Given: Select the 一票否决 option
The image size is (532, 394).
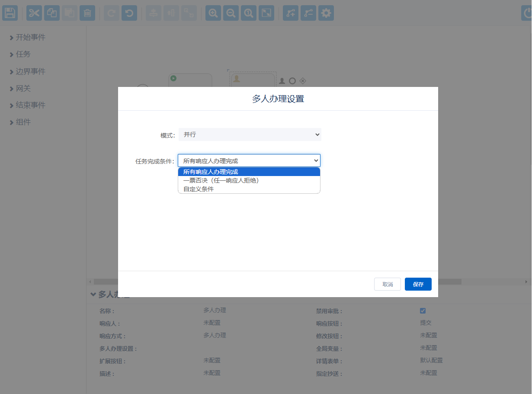Looking at the screenshot, I should point(221,180).
